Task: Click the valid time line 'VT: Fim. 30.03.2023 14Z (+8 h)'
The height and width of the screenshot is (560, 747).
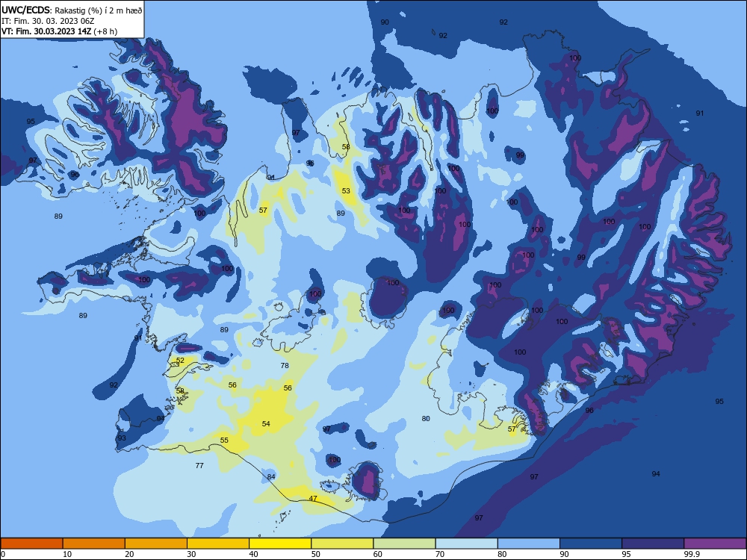Action: (59, 31)
